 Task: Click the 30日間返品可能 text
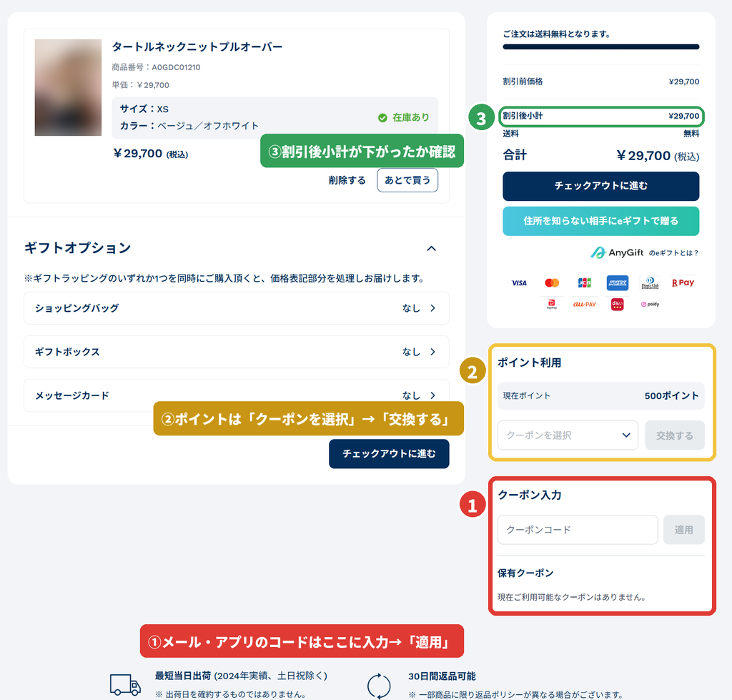[442, 676]
